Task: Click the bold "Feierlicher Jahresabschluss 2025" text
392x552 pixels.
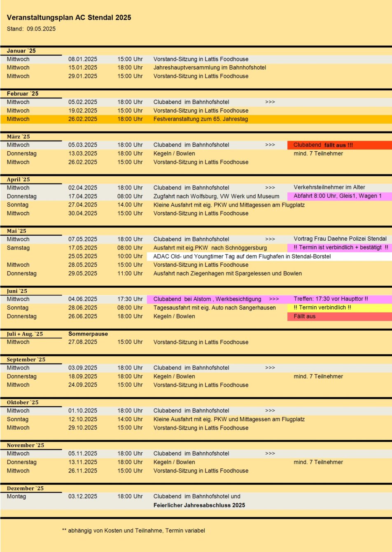Action: [x=199, y=505]
